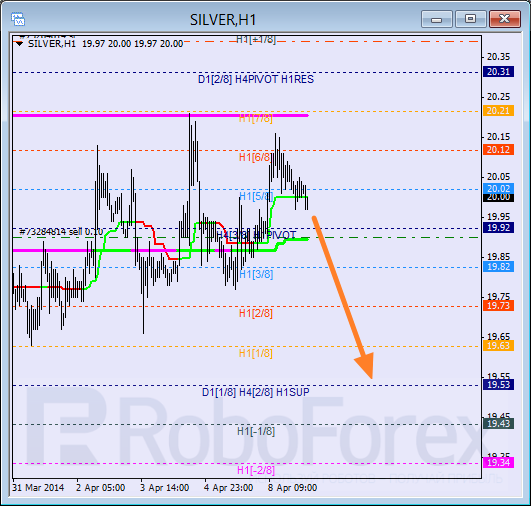Image resolution: width=531 pixels, height=506 pixels.
Task: Expand the triangle next to SILVER,H1 label
Action: point(20,44)
